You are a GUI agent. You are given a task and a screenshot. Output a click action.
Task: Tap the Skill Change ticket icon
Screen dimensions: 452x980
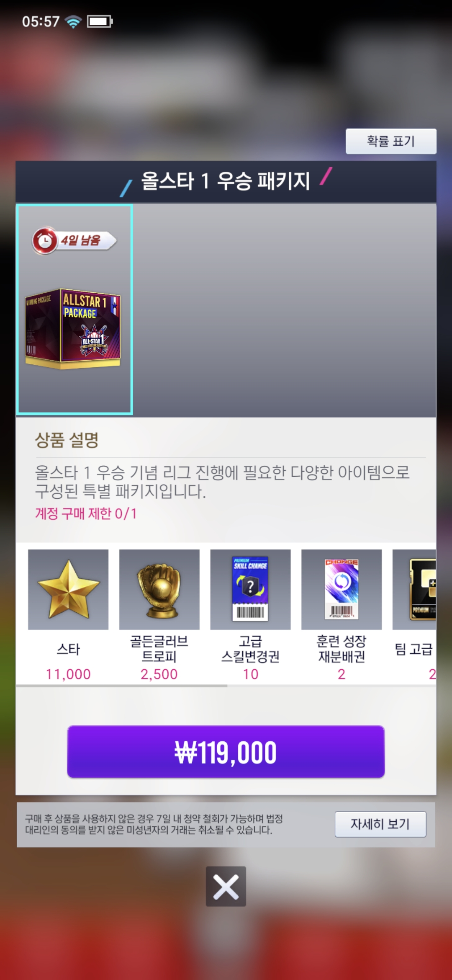(250, 589)
